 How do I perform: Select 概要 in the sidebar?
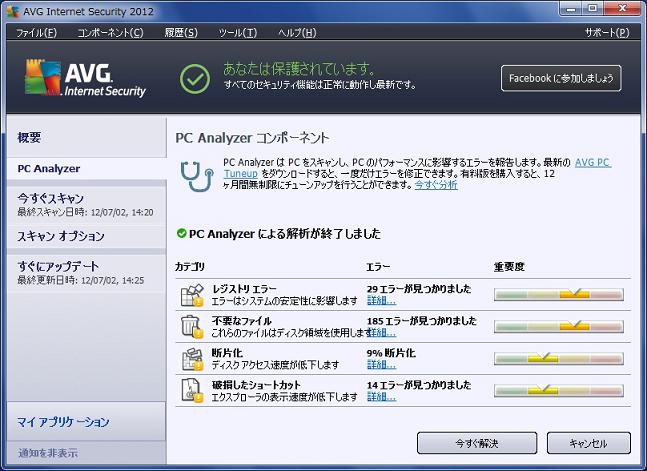87,137
